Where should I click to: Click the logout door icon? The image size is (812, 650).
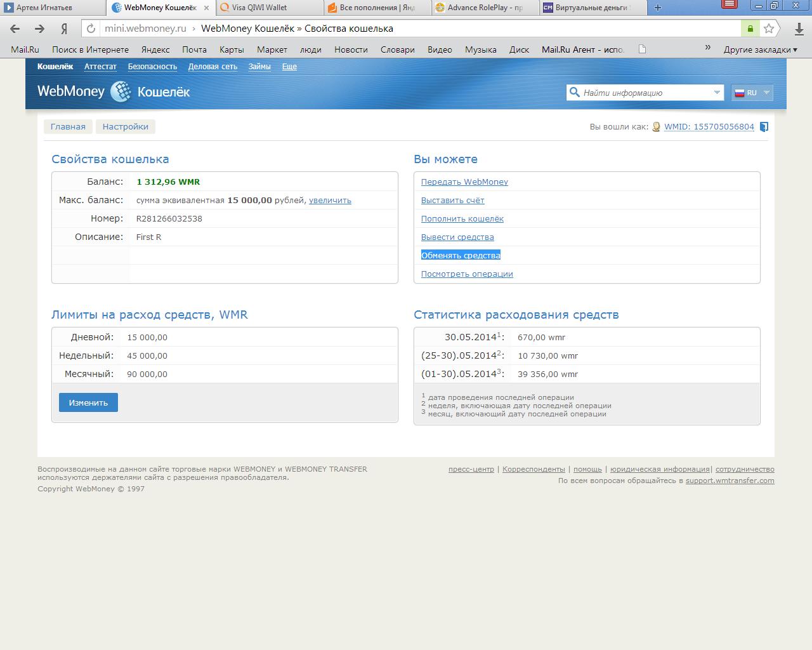pyautogui.click(x=764, y=127)
